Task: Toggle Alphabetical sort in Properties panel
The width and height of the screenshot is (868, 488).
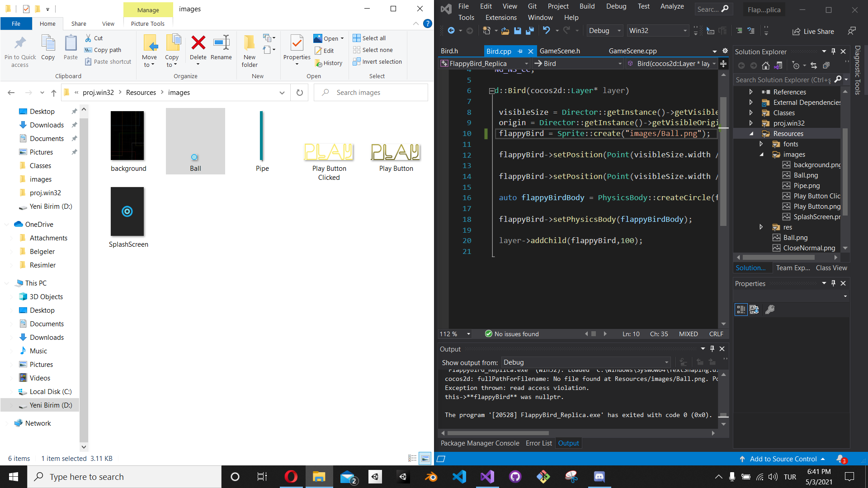Action: coord(754,310)
